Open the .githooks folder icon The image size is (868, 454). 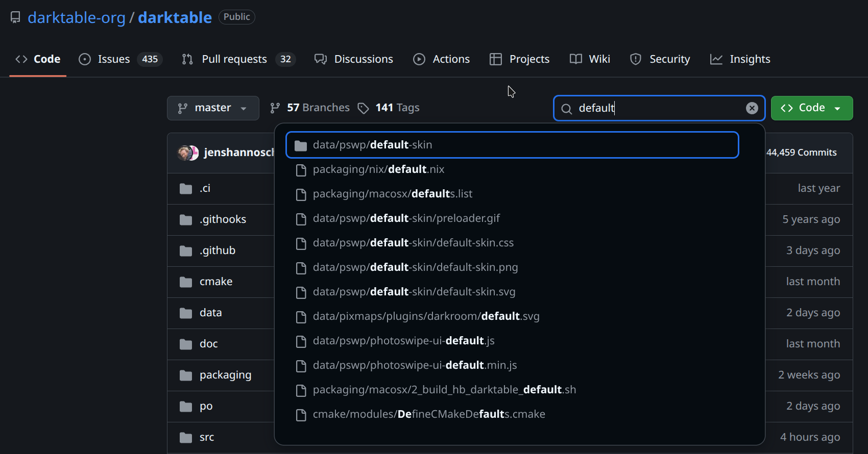point(186,220)
